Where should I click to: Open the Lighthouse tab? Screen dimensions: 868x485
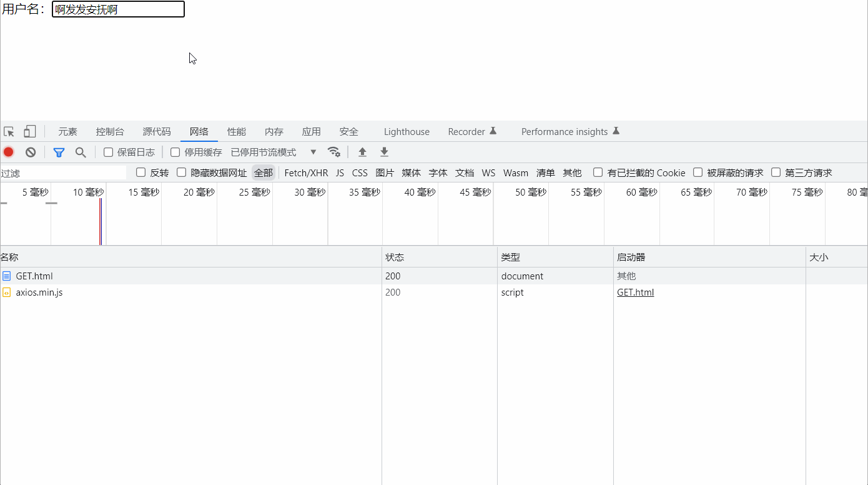point(407,132)
